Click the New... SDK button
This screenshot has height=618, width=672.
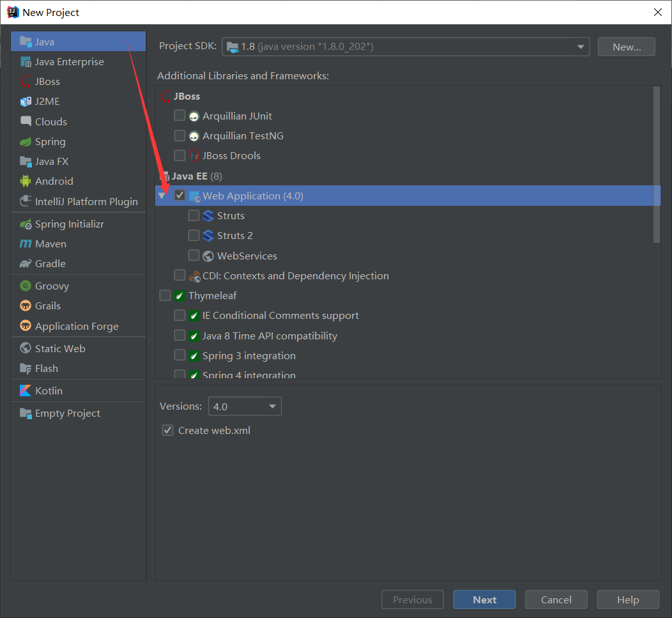[x=627, y=47]
